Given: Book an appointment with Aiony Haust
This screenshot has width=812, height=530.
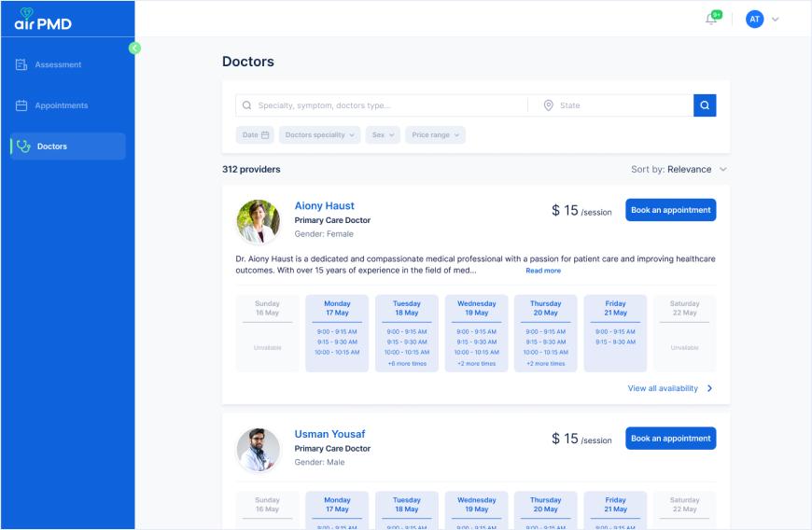Looking at the screenshot, I should click(671, 210).
